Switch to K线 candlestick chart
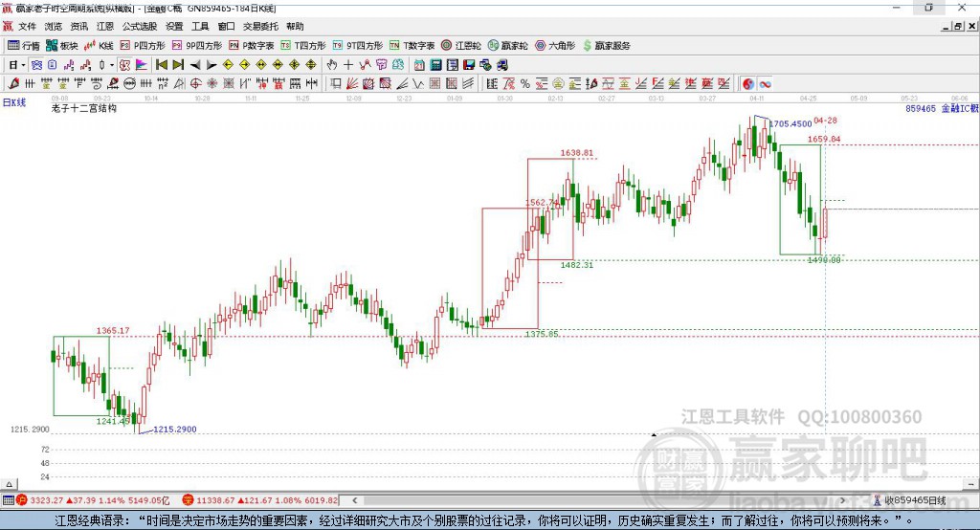This screenshot has height=530, width=980. coord(99,46)
